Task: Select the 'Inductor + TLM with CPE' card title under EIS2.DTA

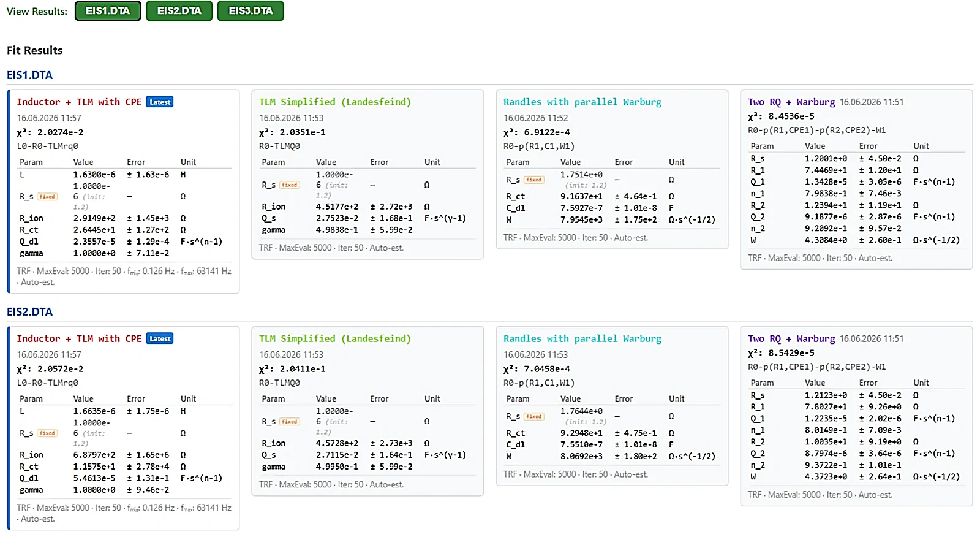Action: click(79, 338)
